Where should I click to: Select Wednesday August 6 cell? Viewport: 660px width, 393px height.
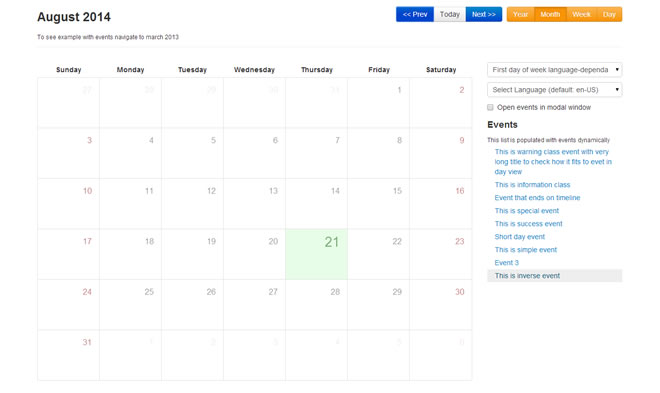(254, 153)
